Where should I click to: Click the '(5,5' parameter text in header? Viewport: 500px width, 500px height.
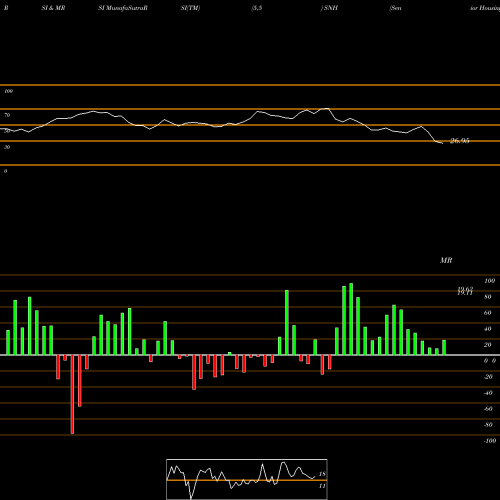coord(257,8)
